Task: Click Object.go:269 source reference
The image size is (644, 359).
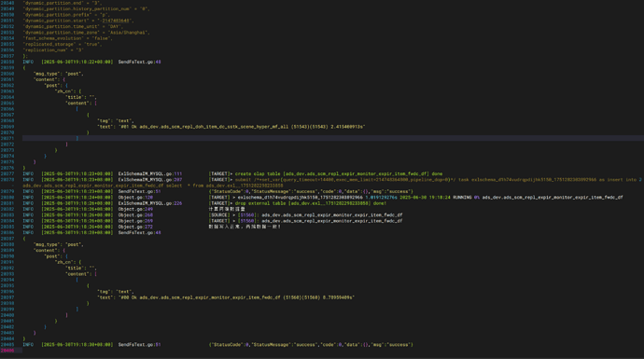Action: [x=135, y=221]
